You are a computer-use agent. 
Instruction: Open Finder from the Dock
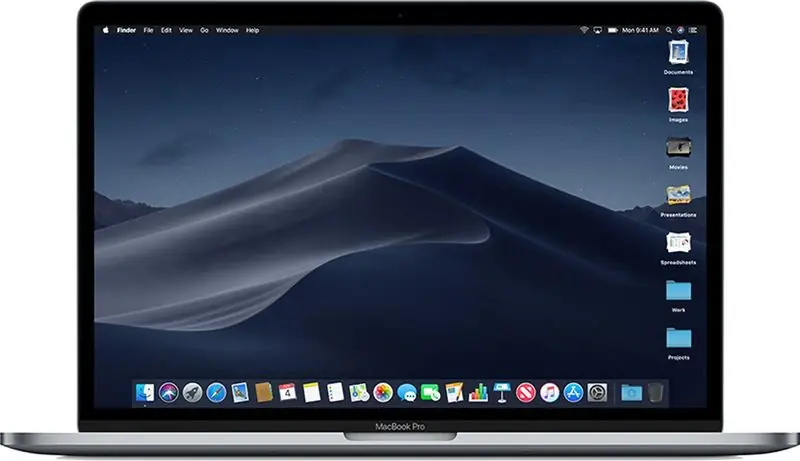[x=145, y=393]
